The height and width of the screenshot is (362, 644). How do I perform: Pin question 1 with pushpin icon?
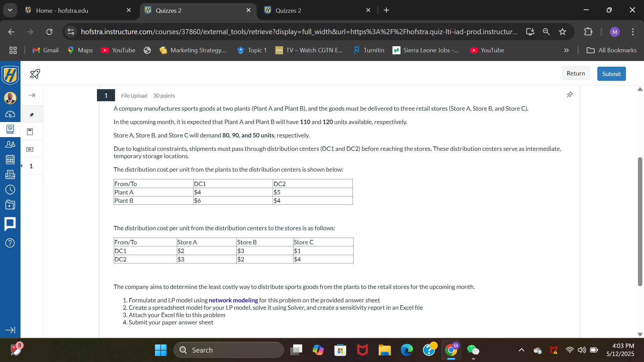pyautogui.click(x=570, y=95)
